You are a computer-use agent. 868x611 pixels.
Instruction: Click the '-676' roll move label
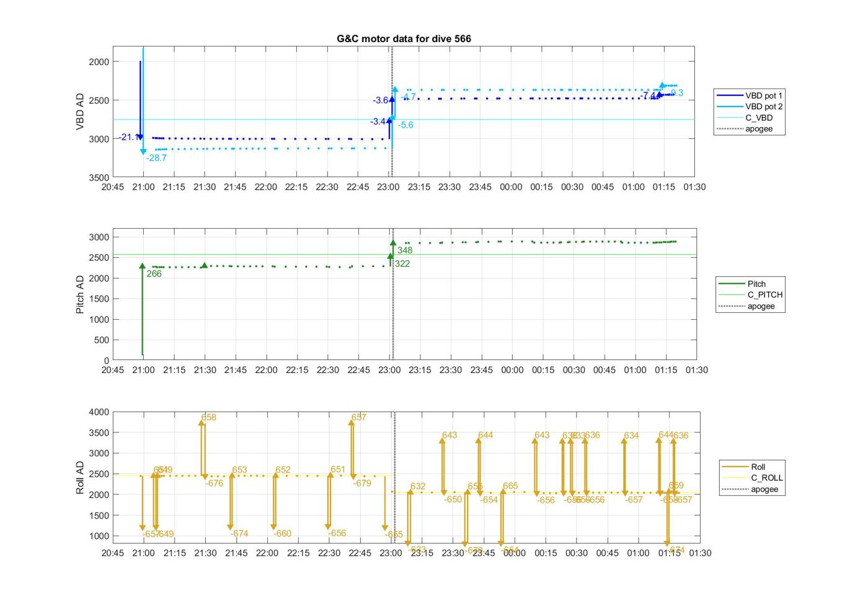click(x=215, y=483)
